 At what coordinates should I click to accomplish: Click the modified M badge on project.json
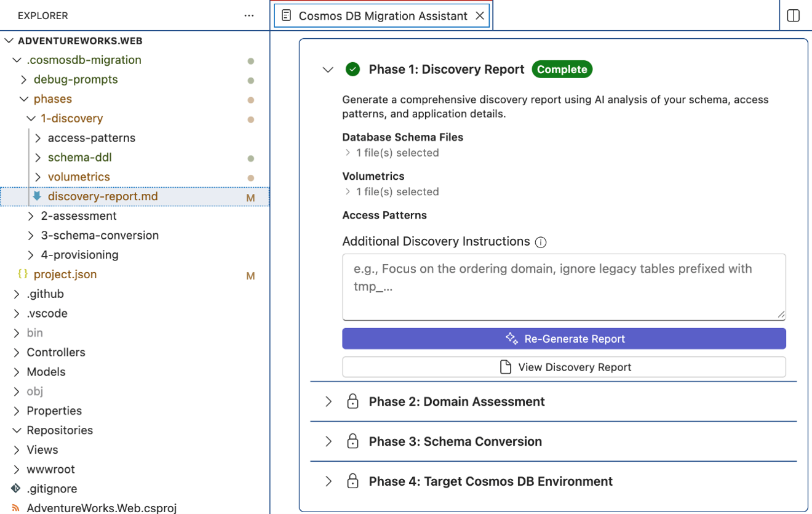coord(250,276)
